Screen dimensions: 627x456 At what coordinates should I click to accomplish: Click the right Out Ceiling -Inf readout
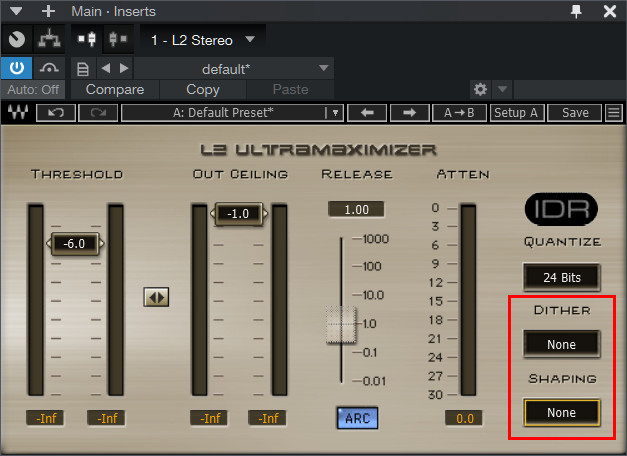[x=267, y=418]
